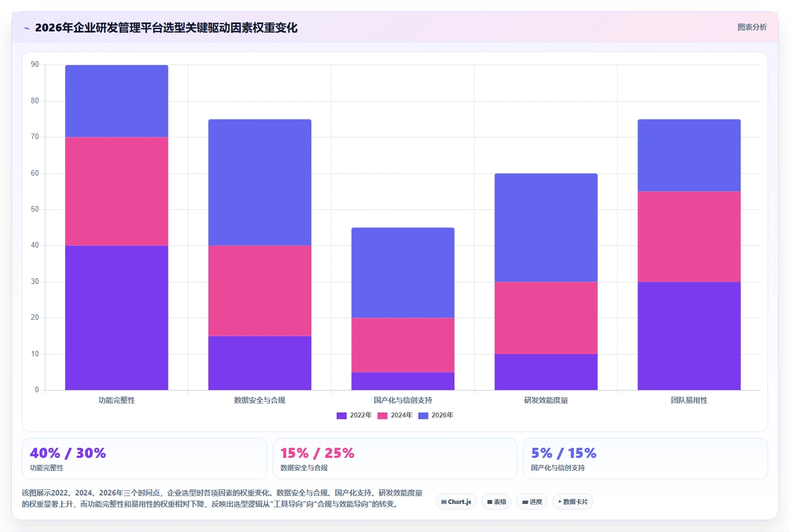Click the 2026 blue segment of 团队易用性 bar
The image size is (790, 532).
click(689, 155)
